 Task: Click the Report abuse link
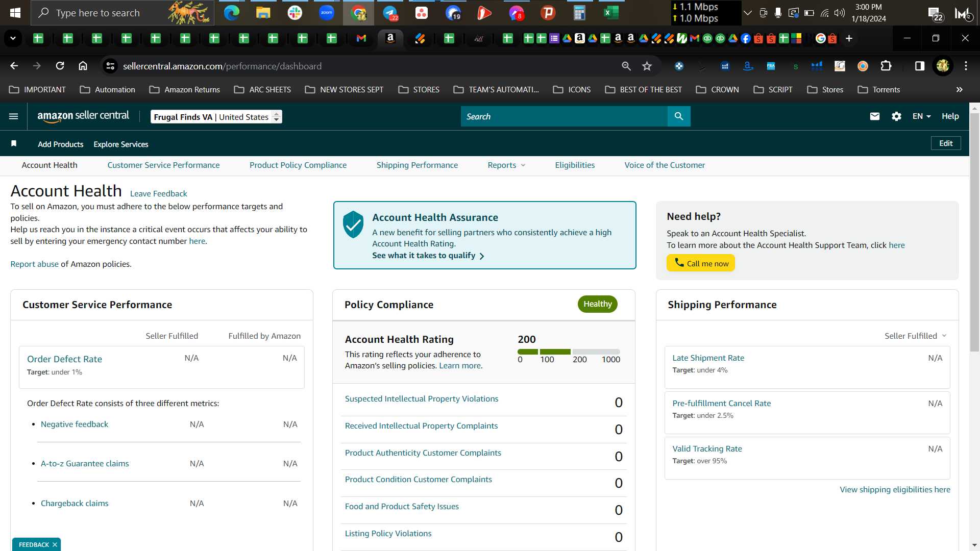click(35, 264)
